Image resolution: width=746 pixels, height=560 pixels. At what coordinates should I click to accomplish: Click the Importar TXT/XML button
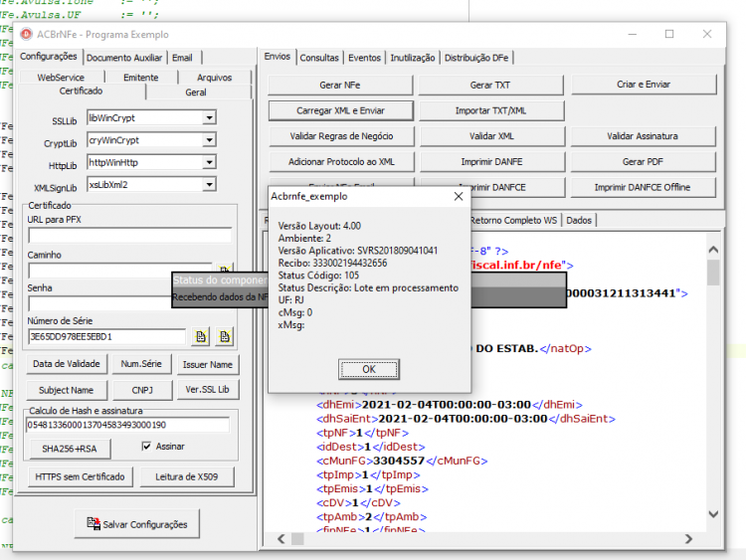click(491, 110)
